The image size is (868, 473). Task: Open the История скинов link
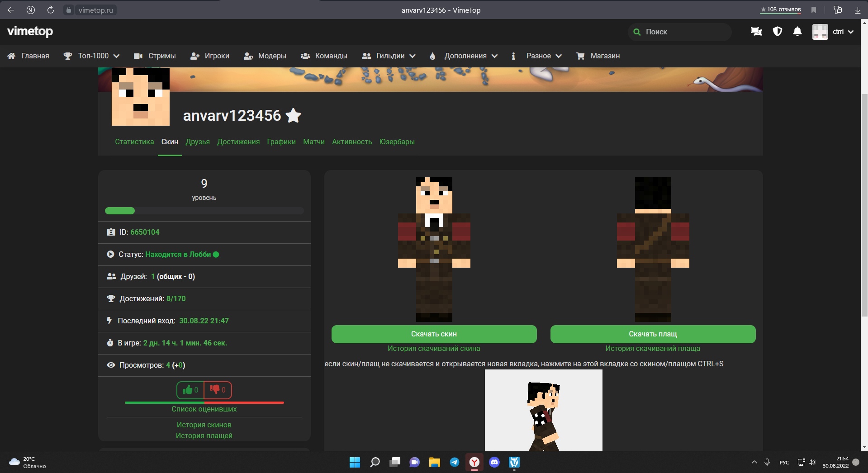pos(204,425)
